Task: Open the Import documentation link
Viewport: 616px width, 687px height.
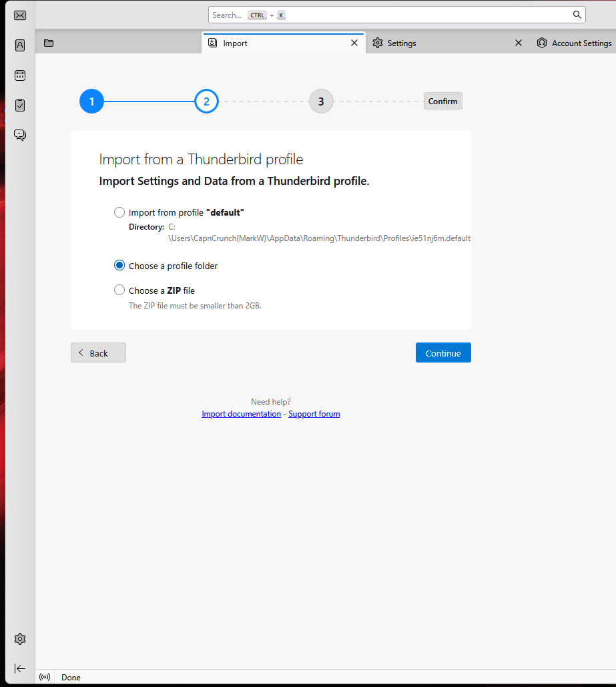Action: (x=241, y=414)
